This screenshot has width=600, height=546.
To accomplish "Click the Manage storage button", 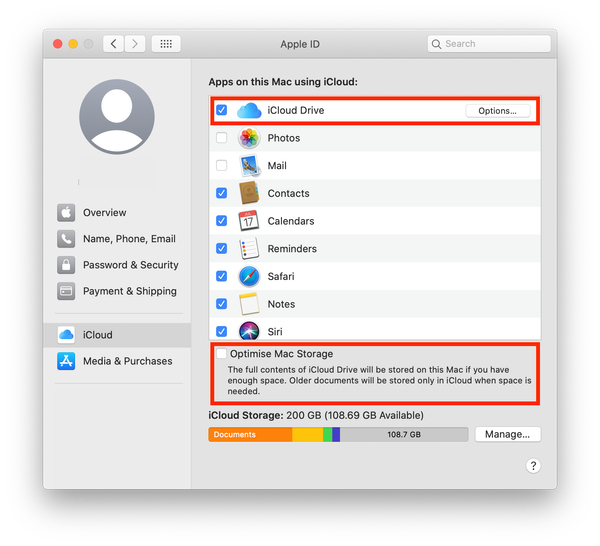I will tap(508, 434).
